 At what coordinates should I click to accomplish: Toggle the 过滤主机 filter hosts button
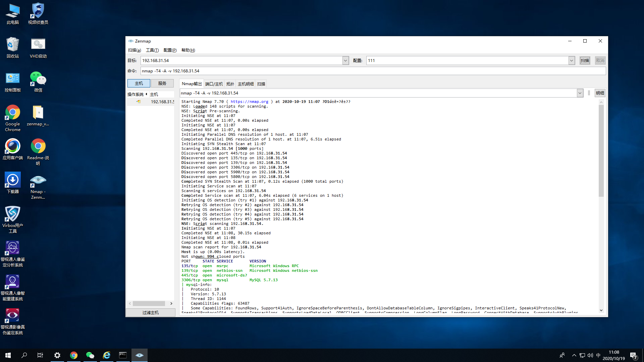[150, 312]
